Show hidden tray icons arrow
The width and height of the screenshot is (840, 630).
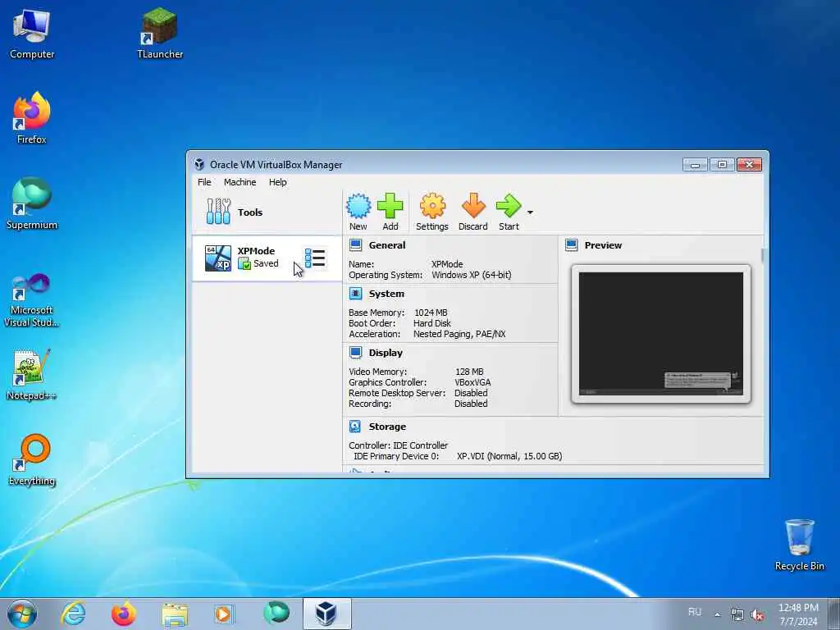[717, 614]
